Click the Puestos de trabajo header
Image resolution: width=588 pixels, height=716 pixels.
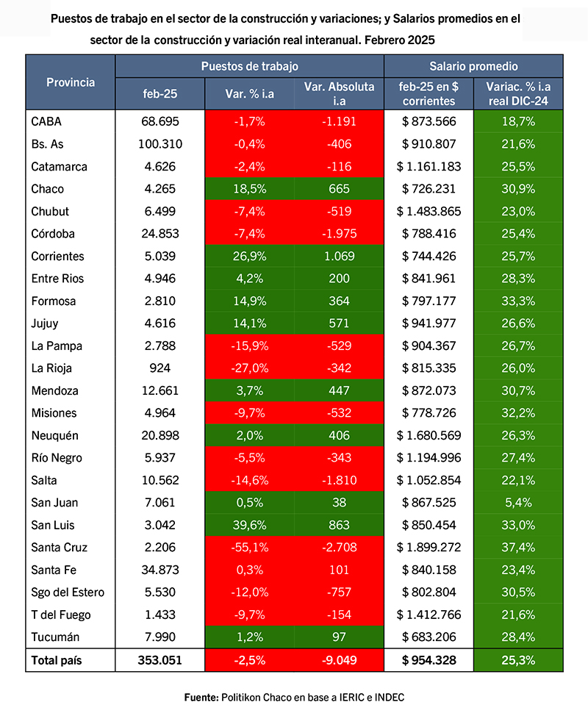[x=250, y=66]
